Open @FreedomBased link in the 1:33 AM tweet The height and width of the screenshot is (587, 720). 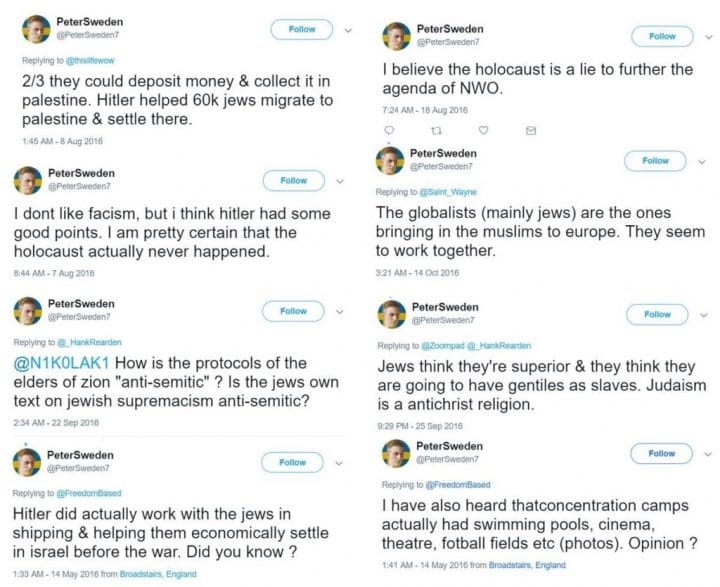(89, 493)
